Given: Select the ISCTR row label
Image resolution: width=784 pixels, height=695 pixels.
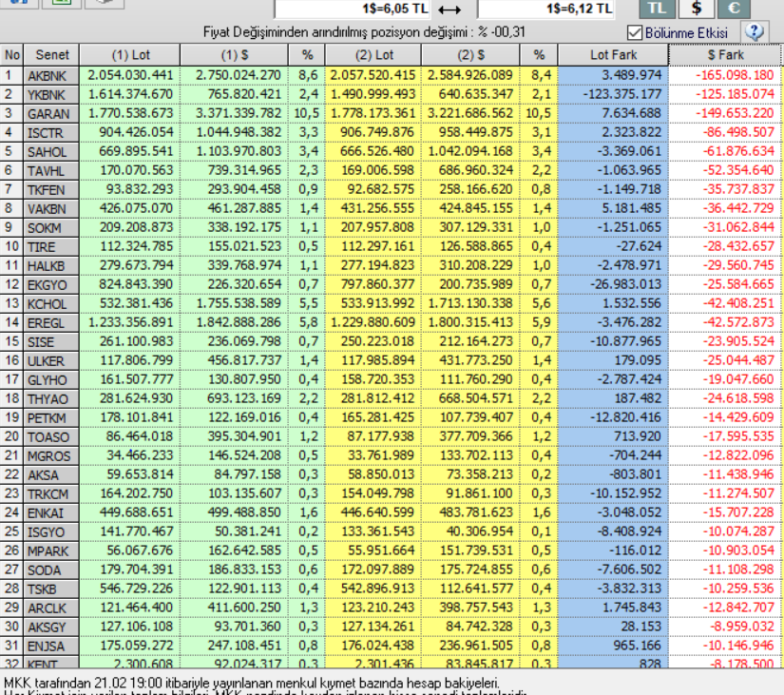Looking at the screenshot, I should pos(51,133).
